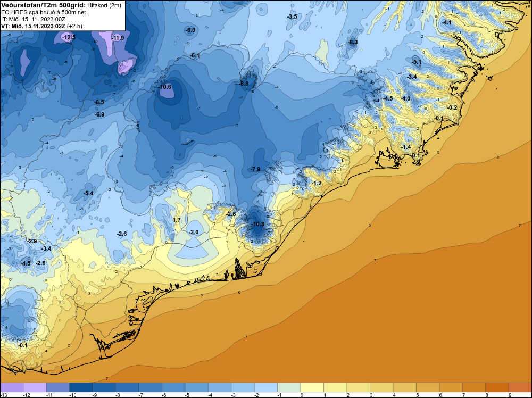
Task: Click the -8.5 temperature label
Action: 99,102
